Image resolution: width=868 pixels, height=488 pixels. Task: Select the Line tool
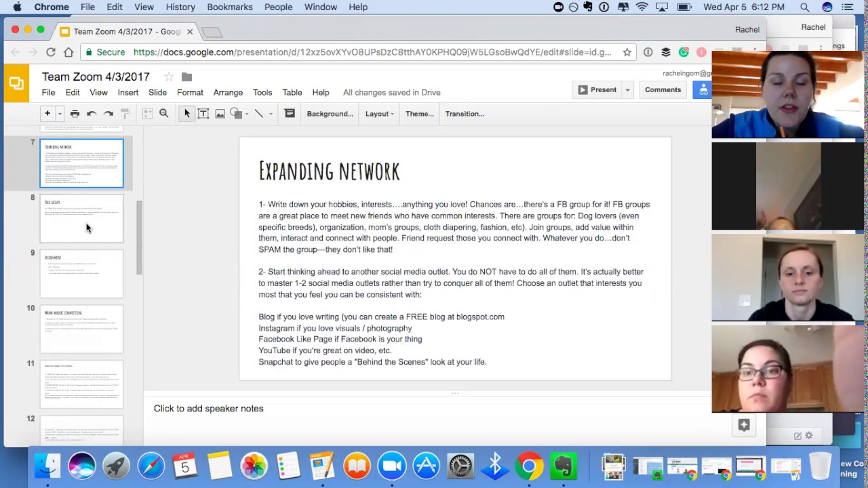[258, 114]
